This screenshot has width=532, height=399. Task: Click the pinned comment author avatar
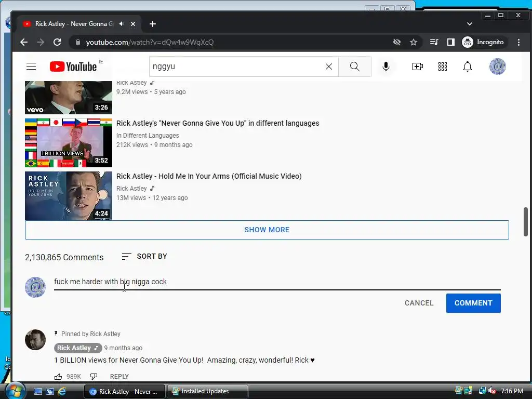[35, 340]
